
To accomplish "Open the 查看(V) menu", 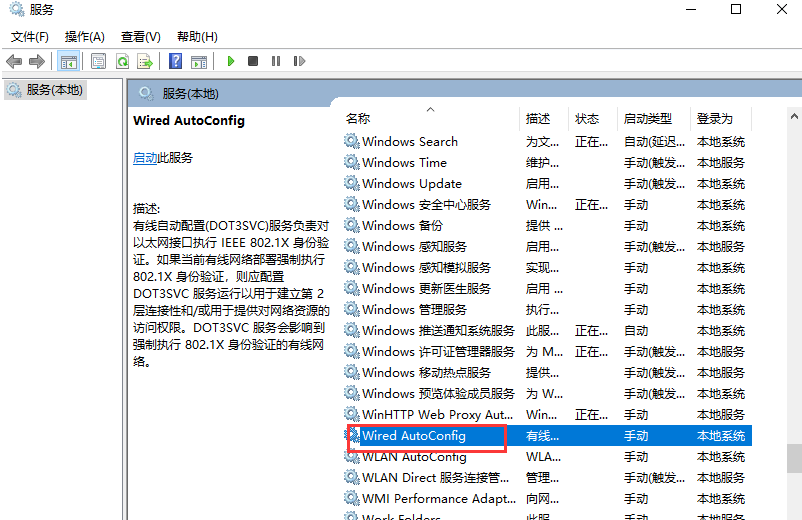I will click(x=141, y=37).
